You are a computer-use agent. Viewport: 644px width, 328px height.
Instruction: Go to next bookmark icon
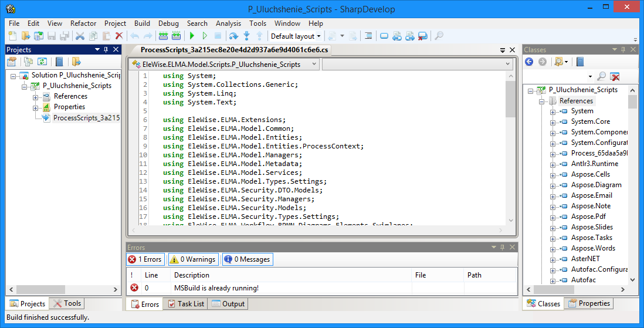point(410,36)
